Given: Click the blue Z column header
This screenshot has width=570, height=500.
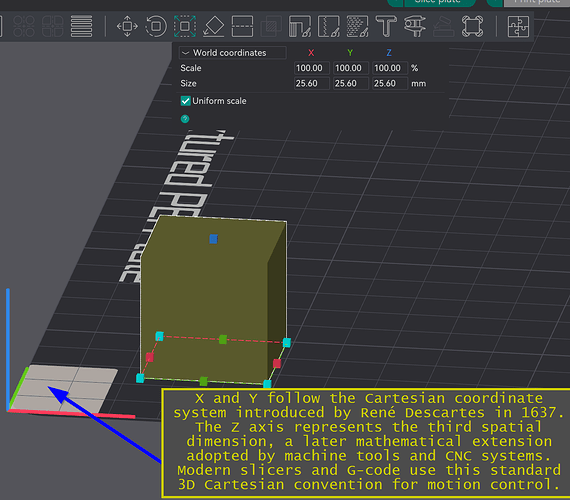Looking at the screenshot, I should [x=389, y=53].
